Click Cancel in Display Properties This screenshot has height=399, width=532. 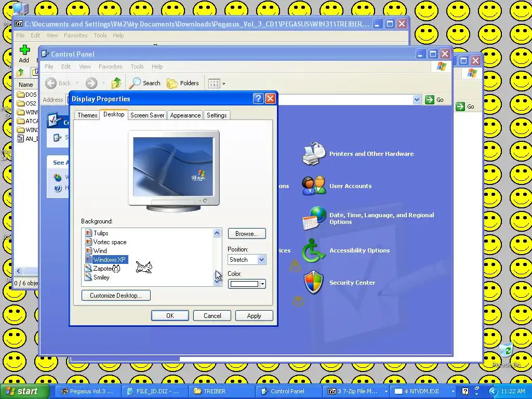tap(212, 315)
